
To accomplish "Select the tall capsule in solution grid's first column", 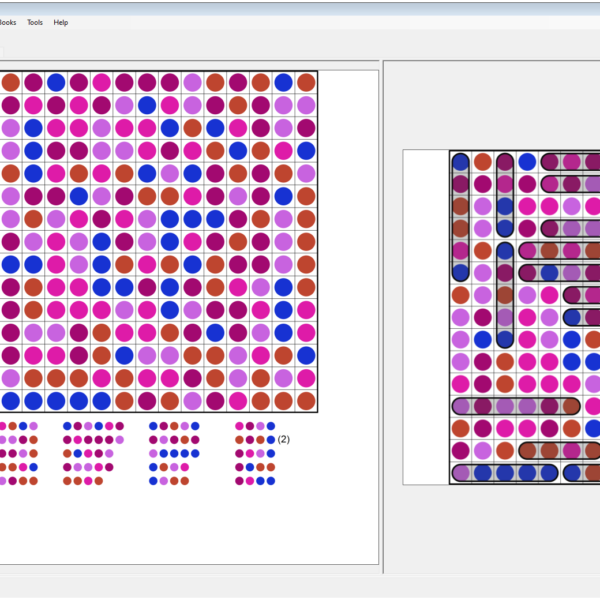I will pyautogui.click(x=460, y=217).
